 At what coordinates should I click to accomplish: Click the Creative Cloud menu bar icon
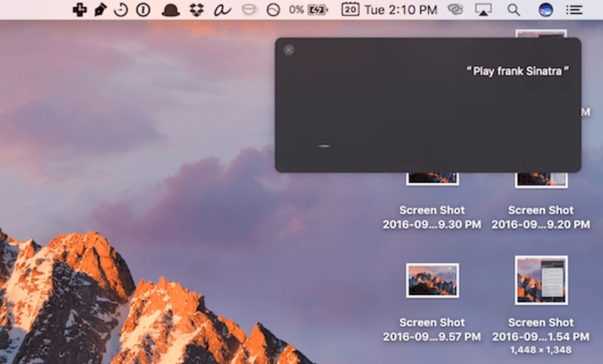455,9
